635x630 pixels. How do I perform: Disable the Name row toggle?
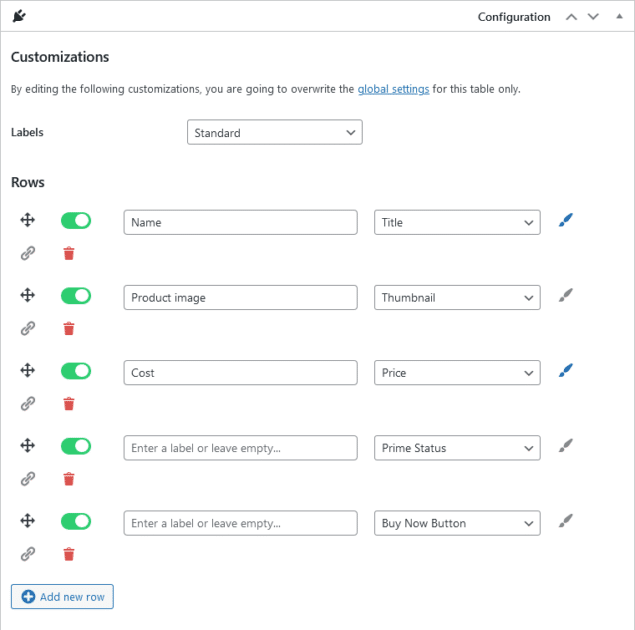(x=76, y=221)
